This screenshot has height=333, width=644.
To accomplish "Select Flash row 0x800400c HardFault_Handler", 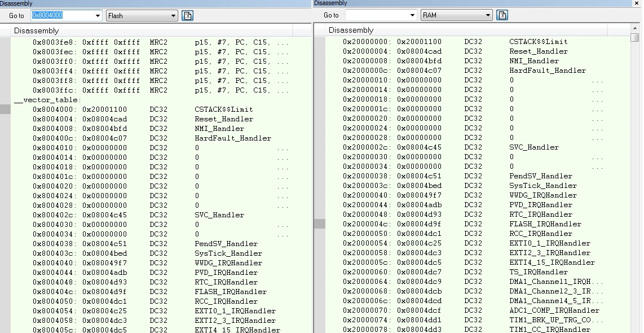I will coord(152,138).
